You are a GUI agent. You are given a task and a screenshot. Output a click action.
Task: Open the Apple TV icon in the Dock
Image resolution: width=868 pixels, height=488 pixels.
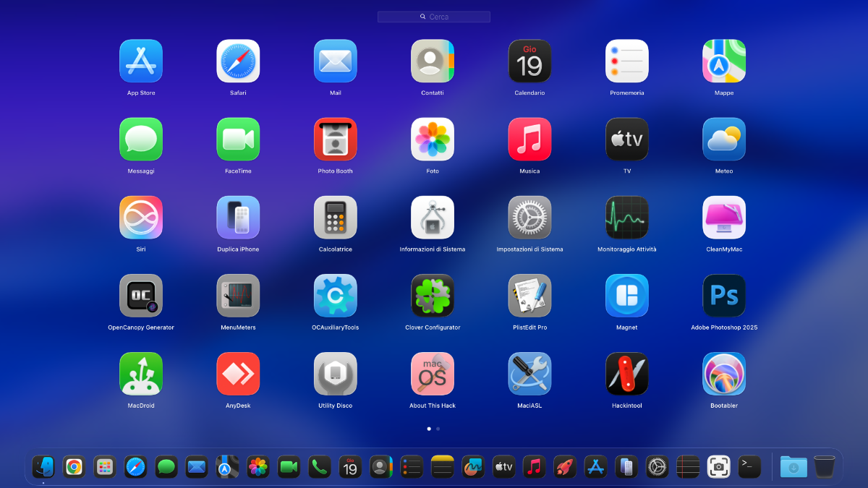click(503, 467)
